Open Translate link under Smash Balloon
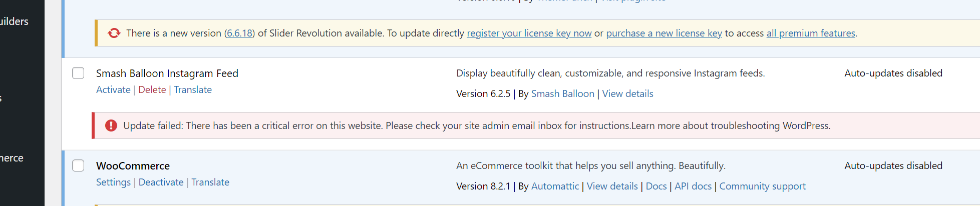Screen dimensions: 980x206 point(193,89)
